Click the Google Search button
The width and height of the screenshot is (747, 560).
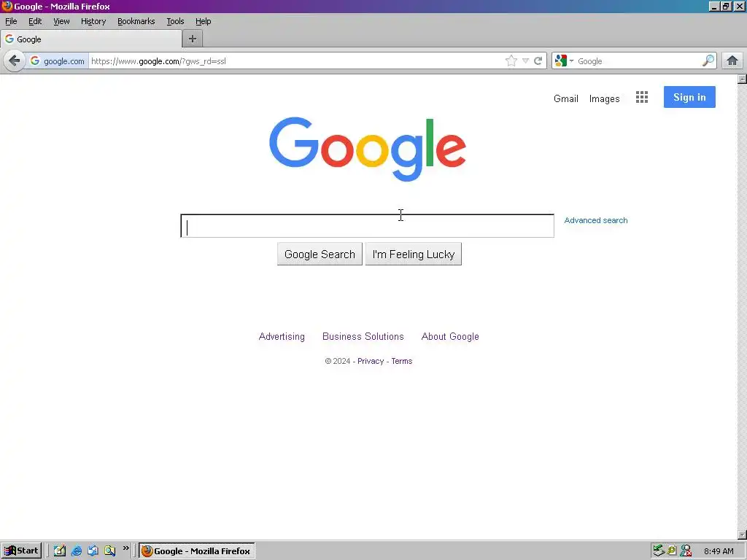320,254
